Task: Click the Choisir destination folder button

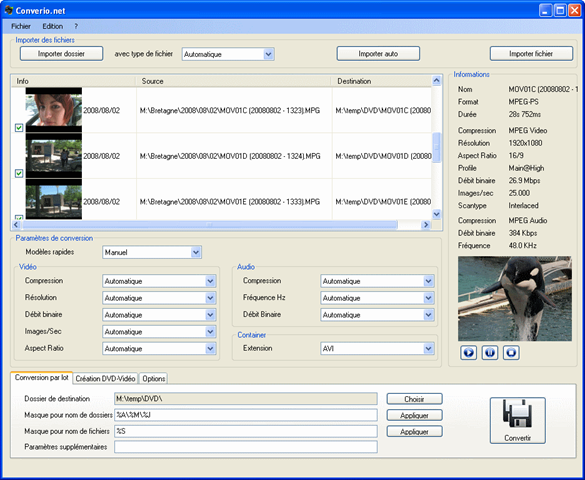Action: tap(414, 399)
